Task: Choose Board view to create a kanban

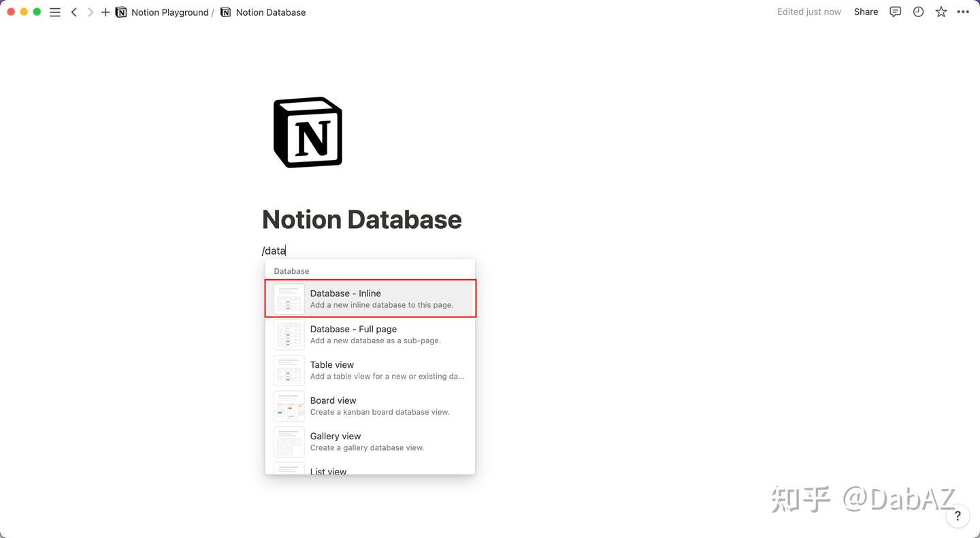Action: click(x=370, y=405)
